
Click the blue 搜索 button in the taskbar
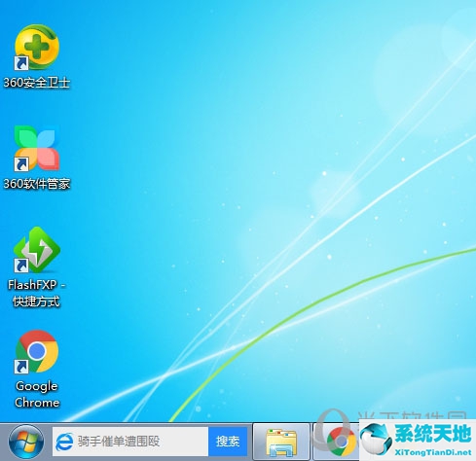[228, 442]
